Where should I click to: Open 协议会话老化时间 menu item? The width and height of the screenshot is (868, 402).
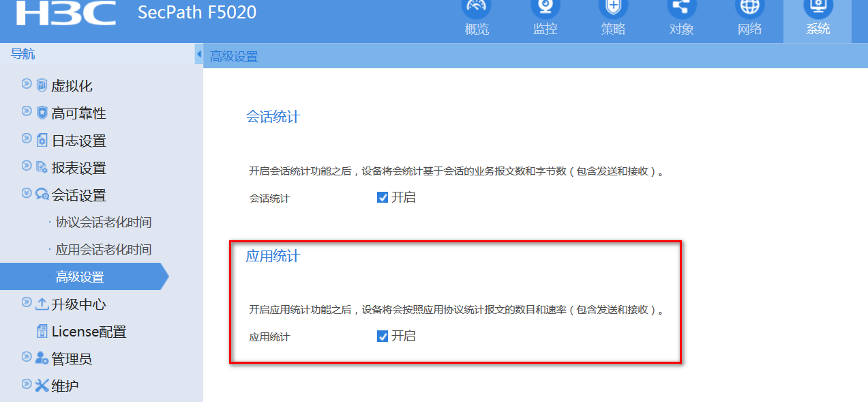coord(104,222)
